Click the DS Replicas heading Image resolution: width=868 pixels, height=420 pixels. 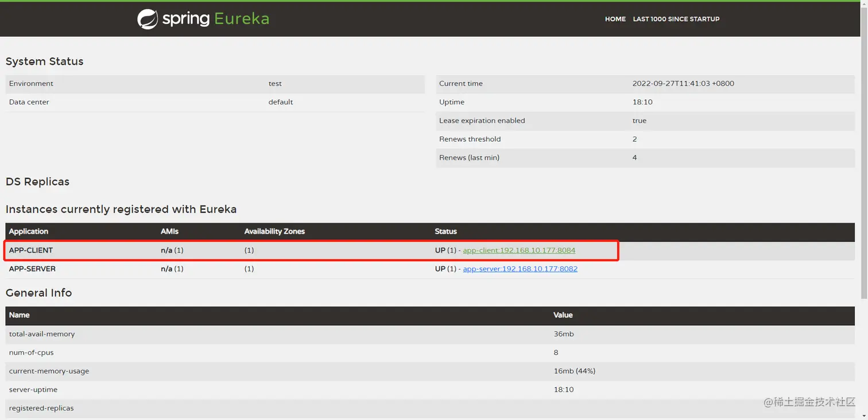[37, 182]
